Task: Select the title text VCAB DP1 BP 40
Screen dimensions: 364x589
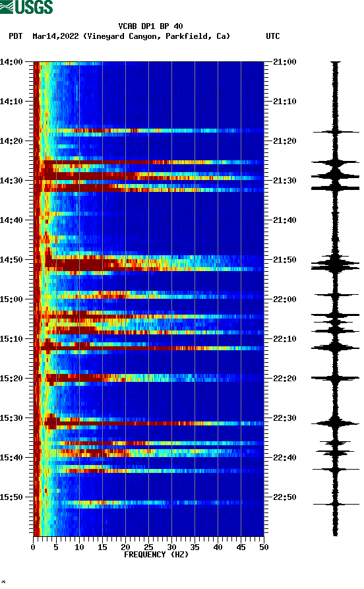Action: coord(150,26)
